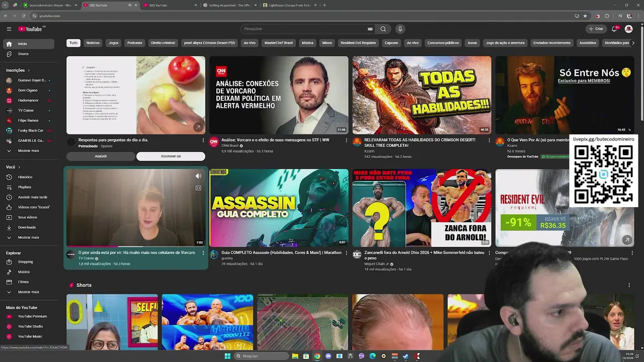Expand Mostrar mais under Você
Screen dimensions: 644x362
pyautogui.click(x=28, y=237)
